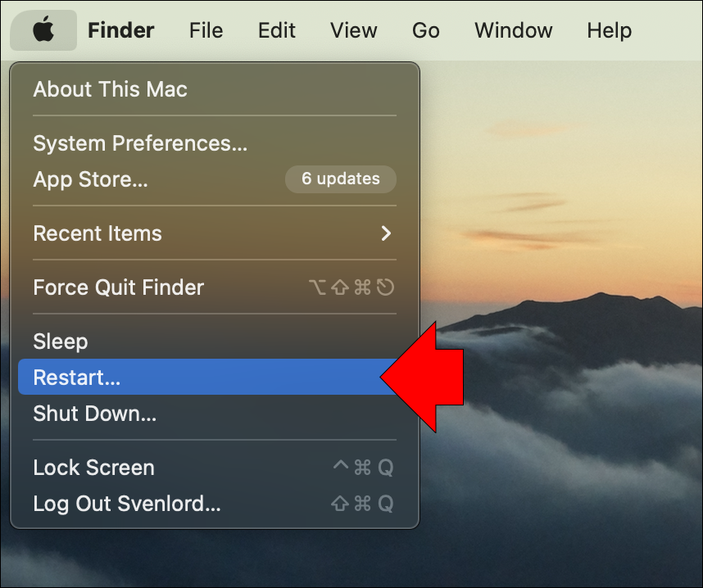Screen dimensions: 703x588
Task: Select Force Quit Finder
Action: tap(119, 287)
